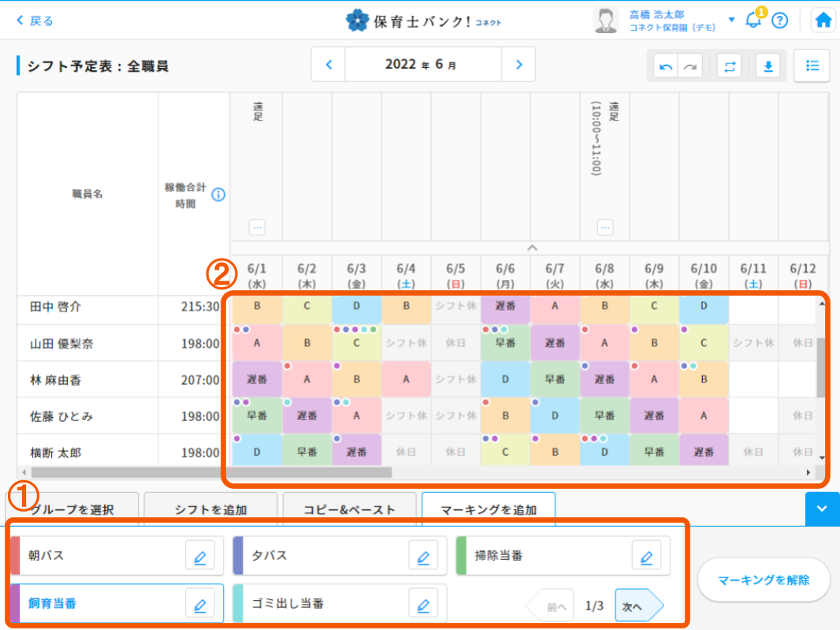
Task: Click the undo arrow icon
Action: coord(666,66)
